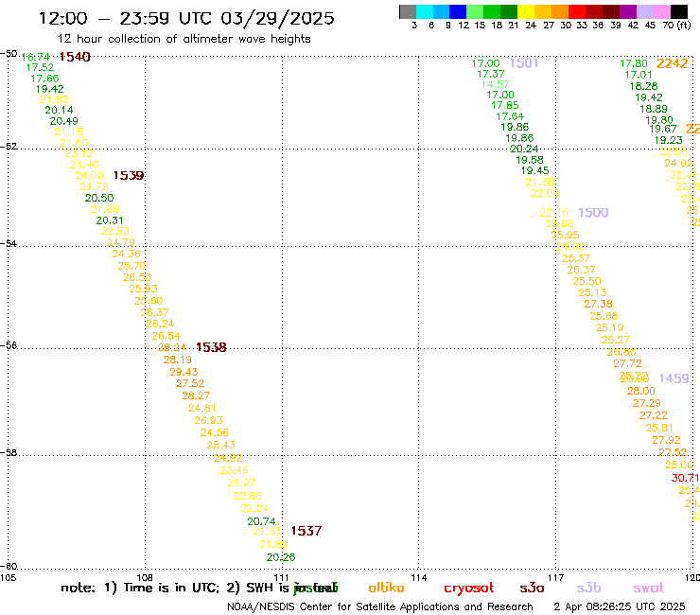The image size is (700, 615).
Task: Select the 26.93 wave height reading
Action: [x=208, y=420]
